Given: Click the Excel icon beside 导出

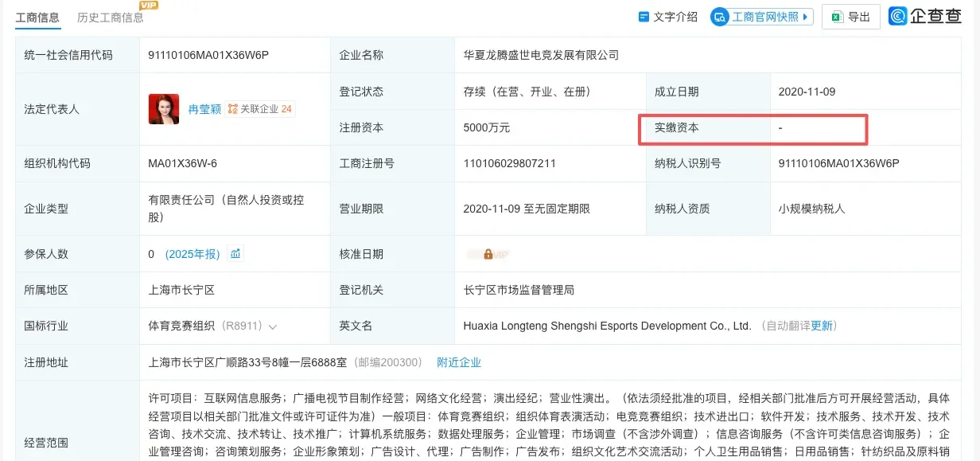Looking at the screenshot, I should pyautogui.click(x=838, y=17).
